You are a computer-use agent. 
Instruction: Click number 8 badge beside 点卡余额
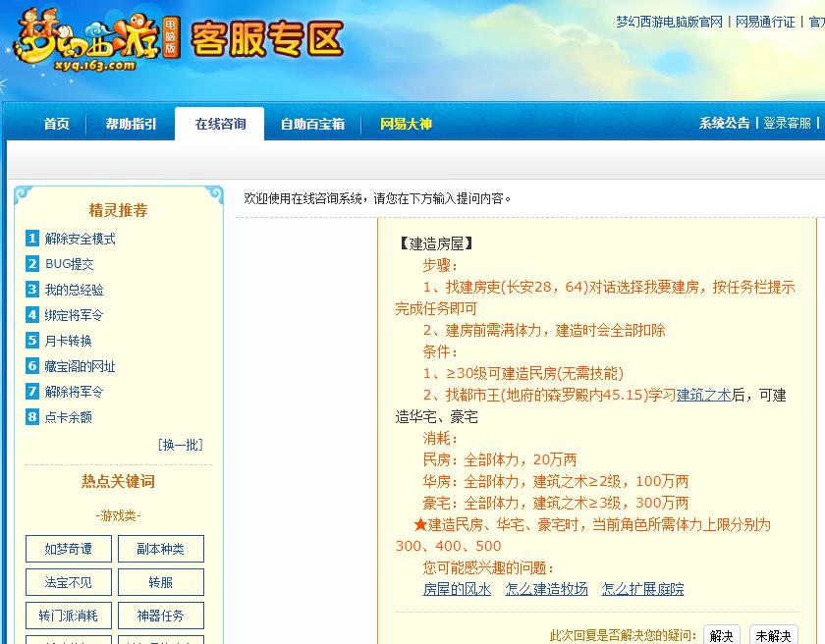[x=32, y=417]
